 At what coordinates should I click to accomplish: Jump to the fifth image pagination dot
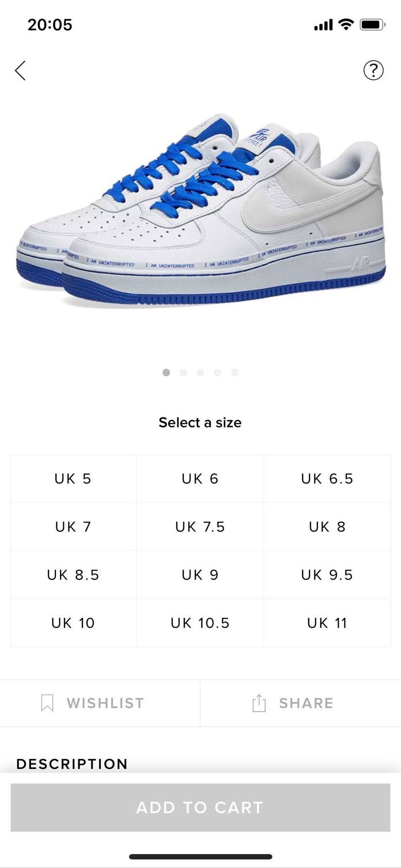[235, 372]
